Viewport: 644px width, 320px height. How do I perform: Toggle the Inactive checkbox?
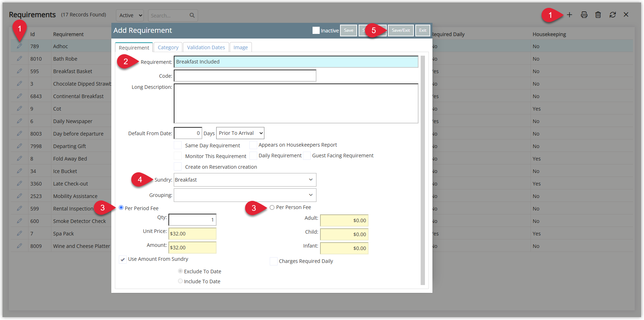[316, 30]
